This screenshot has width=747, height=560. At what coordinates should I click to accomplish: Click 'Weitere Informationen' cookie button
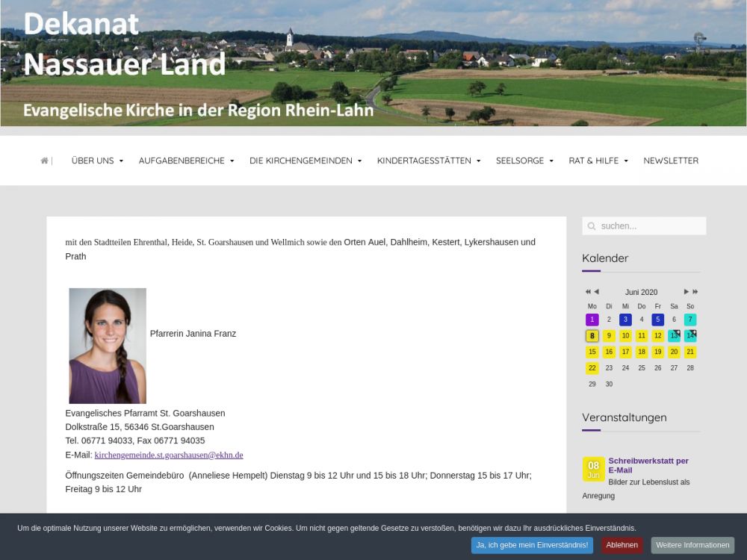[692, 545]
